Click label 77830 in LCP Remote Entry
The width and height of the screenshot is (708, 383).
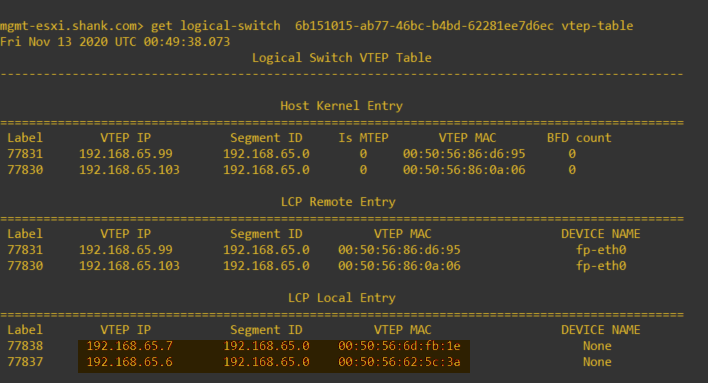(x=25, y=266)
